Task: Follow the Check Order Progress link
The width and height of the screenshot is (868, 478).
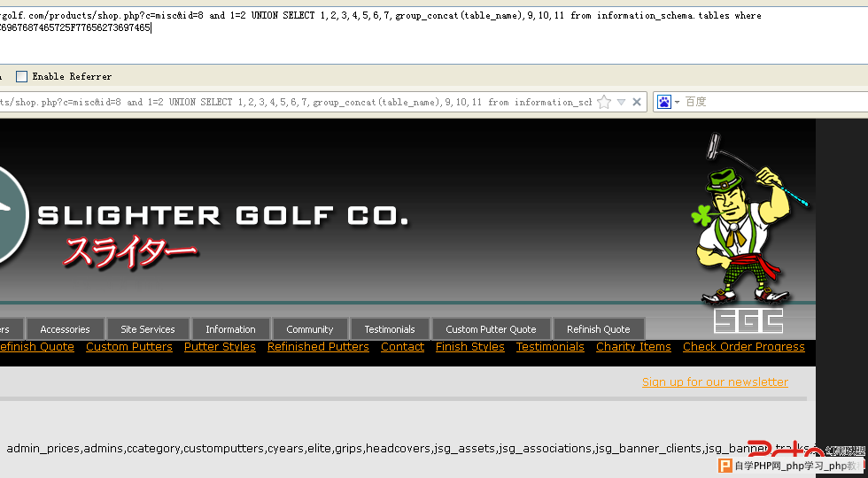Action: (x=743, y=347)
